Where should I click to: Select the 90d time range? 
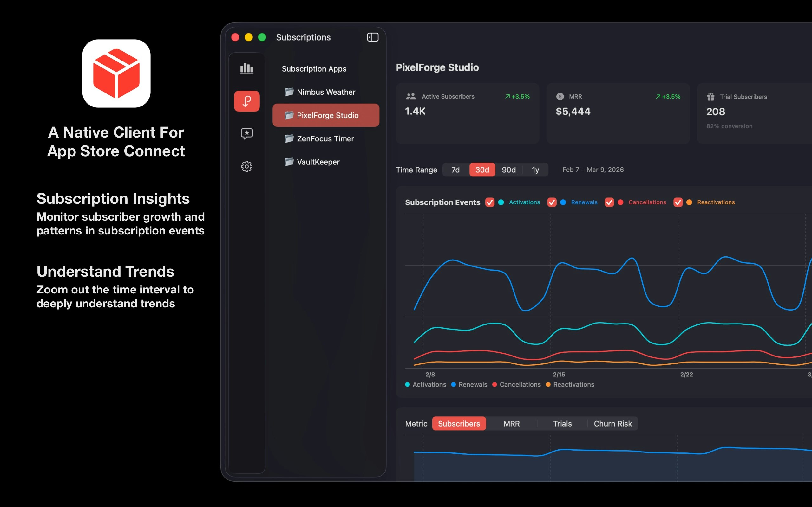click(x=509, y=170)
